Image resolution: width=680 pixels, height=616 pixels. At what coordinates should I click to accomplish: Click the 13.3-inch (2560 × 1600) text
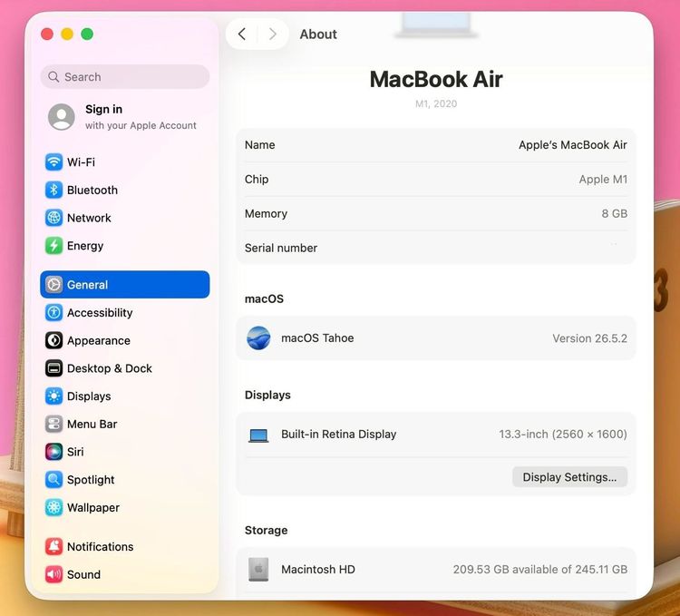[x=563, y=435]
